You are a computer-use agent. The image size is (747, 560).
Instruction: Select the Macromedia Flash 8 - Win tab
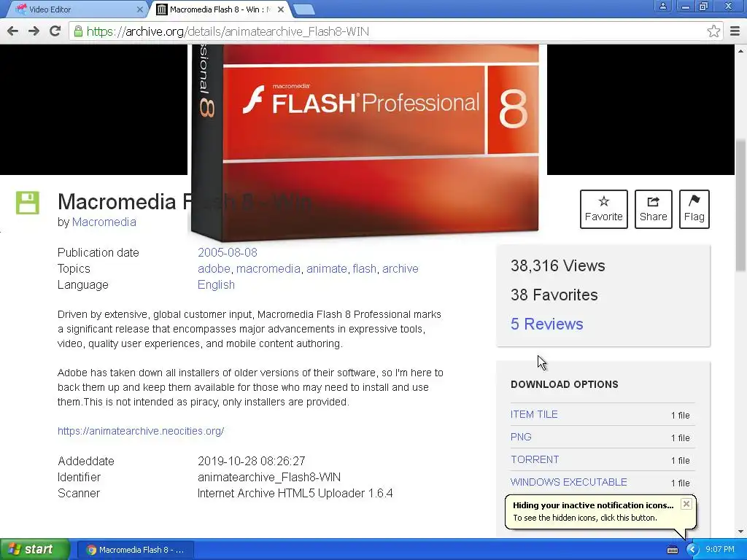220,9
